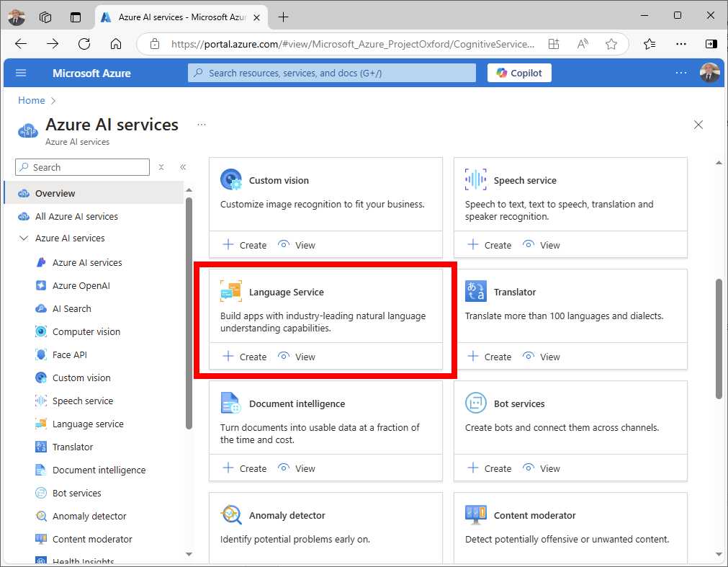Click the Anomaly detector sidebar icon
This screenshot has width=728, height=567.
pyautogui.click(x=41, y=517)
